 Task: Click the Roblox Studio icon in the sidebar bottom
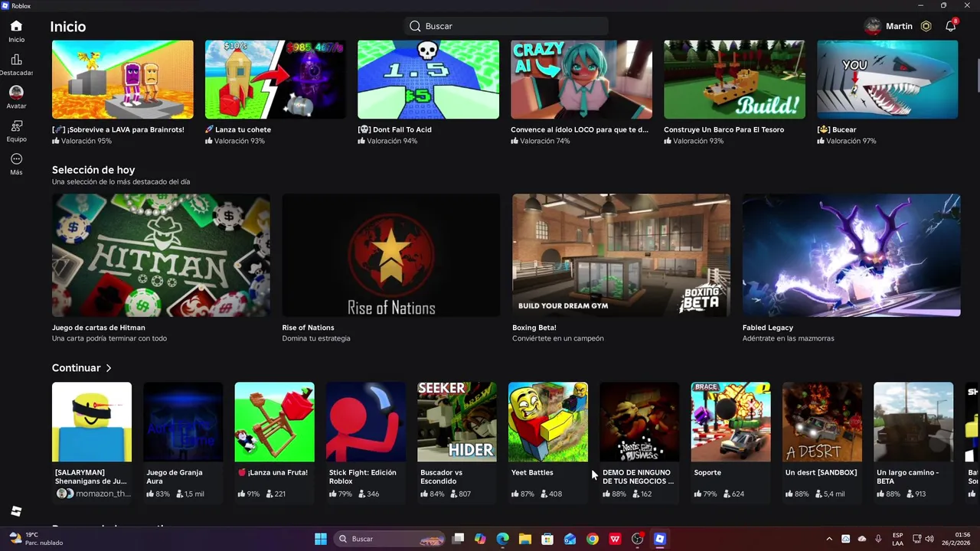pyautogui.click(x=16, y=511)
